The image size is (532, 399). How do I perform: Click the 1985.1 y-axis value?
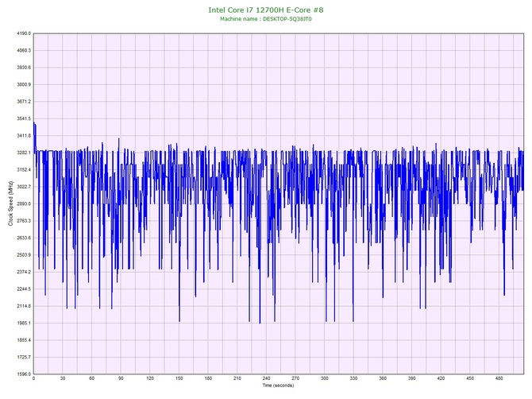[24, 323]
